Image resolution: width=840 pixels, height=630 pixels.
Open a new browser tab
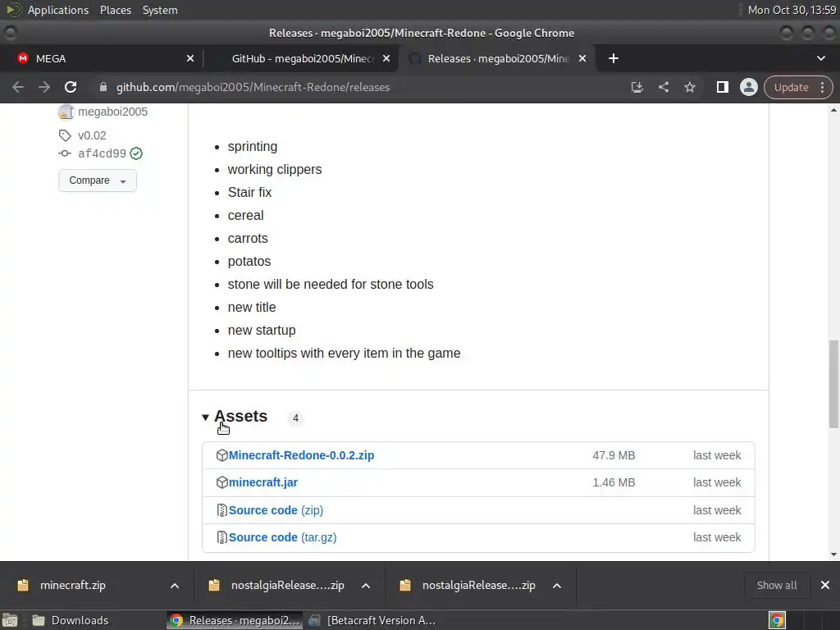click(x=614, y=58)
